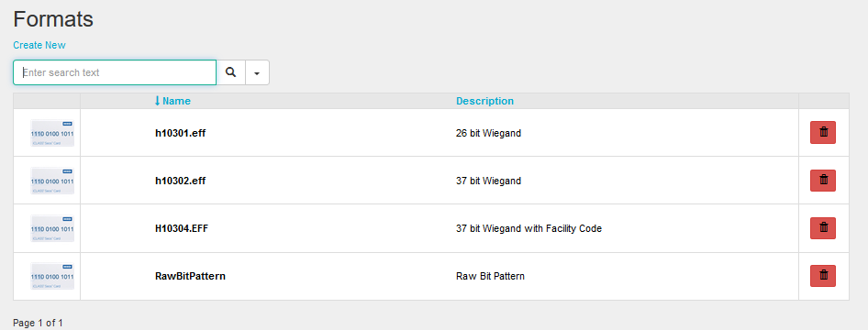Open the RawBitPattern card thumbnail
The height and width of the screenshot is (330, 868).
click(x=52, y=276)
